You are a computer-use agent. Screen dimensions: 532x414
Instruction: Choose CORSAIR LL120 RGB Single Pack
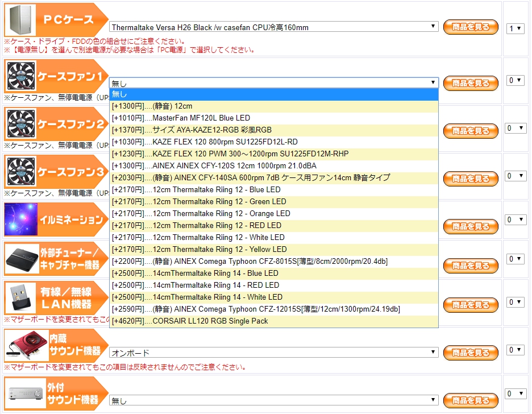click(x=274, y=321)
